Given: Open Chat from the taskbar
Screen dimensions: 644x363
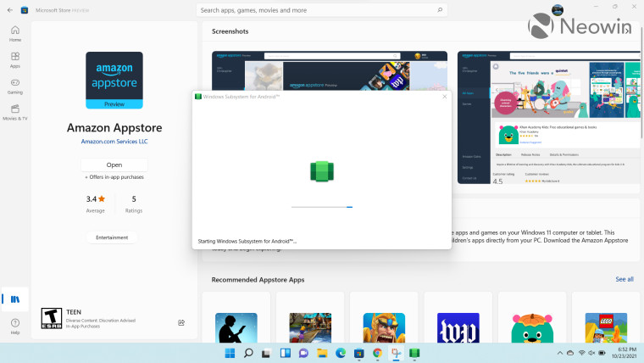Looking at the screenshot, I should pos(303,353).
